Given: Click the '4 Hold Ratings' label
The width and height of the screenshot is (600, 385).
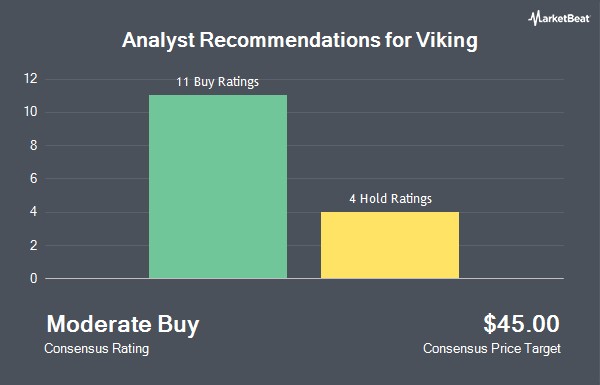Looking at the screenshot, I should [390, 199].
